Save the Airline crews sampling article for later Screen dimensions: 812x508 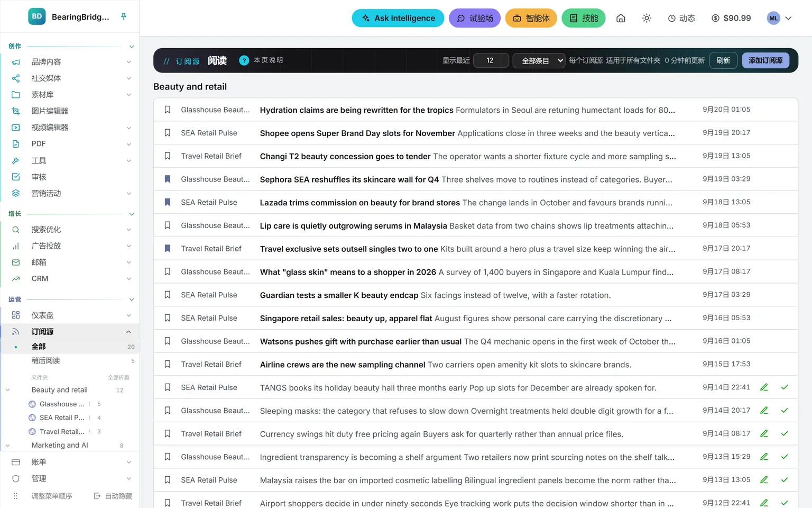click(x=168, y=364)
